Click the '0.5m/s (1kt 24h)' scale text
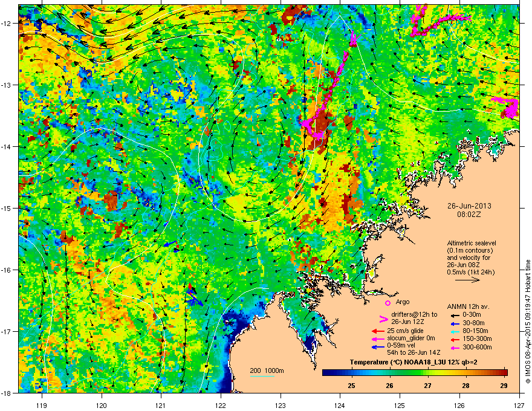This screenshot has height=411, width=532. [x=470, y=272]
